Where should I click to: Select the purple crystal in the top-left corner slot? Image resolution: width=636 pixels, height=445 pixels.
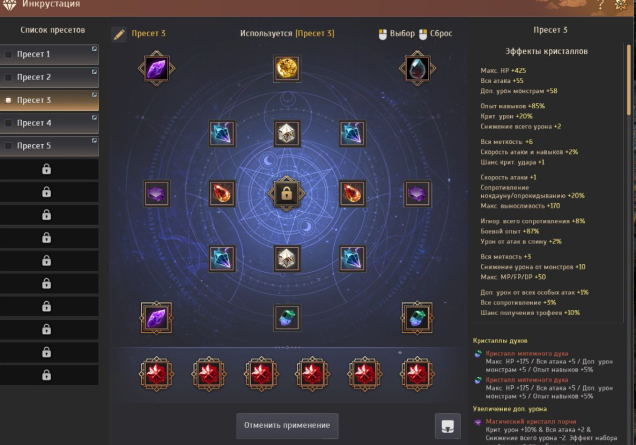point(157,68)
